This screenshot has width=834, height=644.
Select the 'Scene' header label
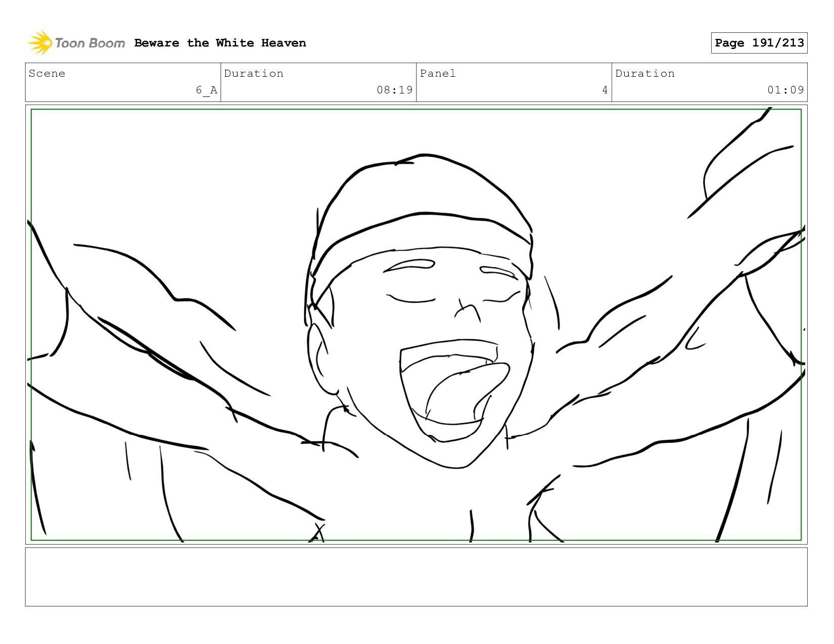click(x=47, y=73)
